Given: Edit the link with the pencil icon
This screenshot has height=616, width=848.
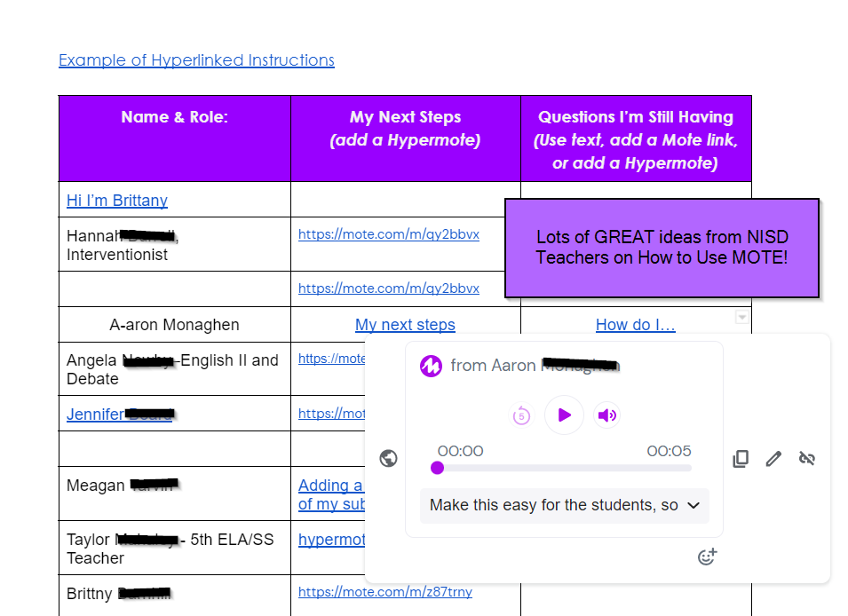Looking at the screenshot, I should pyautogui.click(x=773, y=459).
